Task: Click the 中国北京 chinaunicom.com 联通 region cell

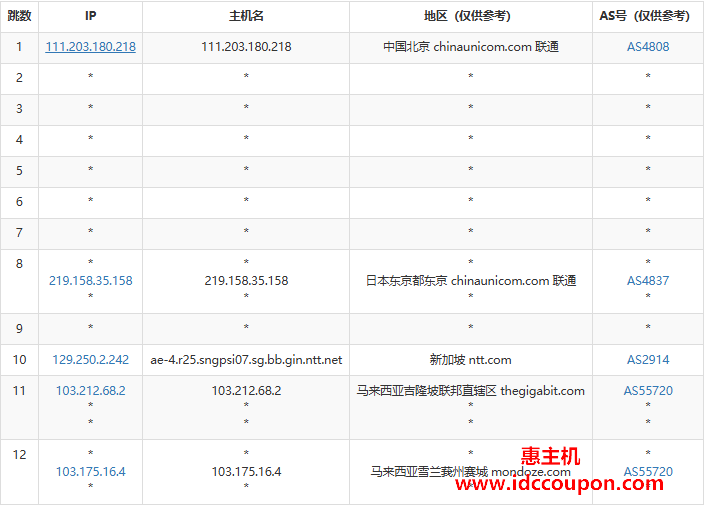Action: (470, 47)
